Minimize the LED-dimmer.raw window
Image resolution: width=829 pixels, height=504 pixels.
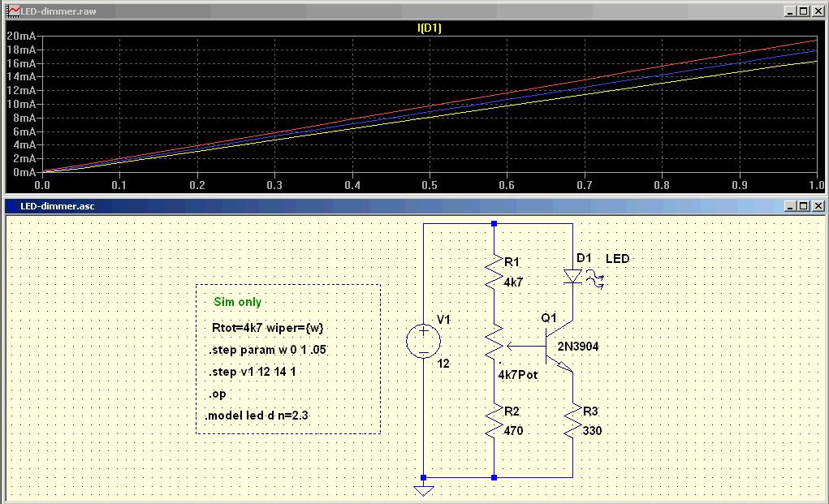click(790, 11)
